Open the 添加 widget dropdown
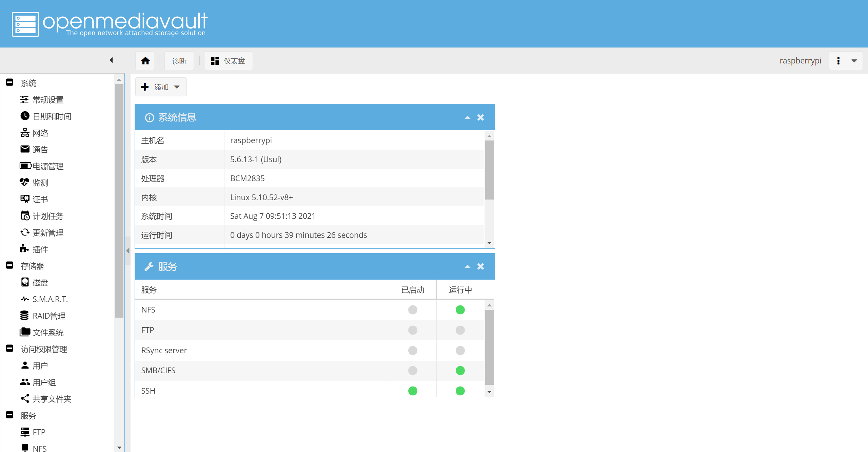Screen dimensions: 868x452 click(x=161, y=87)
